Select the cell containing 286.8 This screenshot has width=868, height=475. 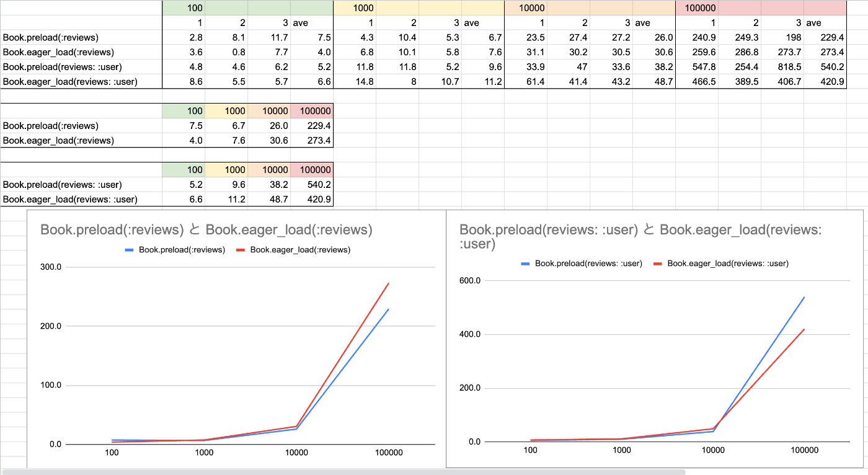(x=739, y=52)
